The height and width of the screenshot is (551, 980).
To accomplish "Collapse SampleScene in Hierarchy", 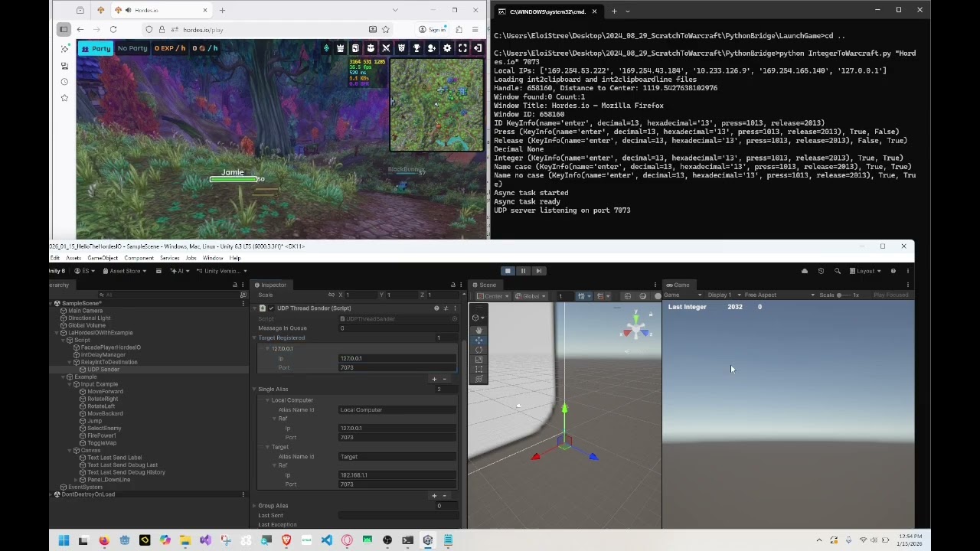I will click(51, 304).
